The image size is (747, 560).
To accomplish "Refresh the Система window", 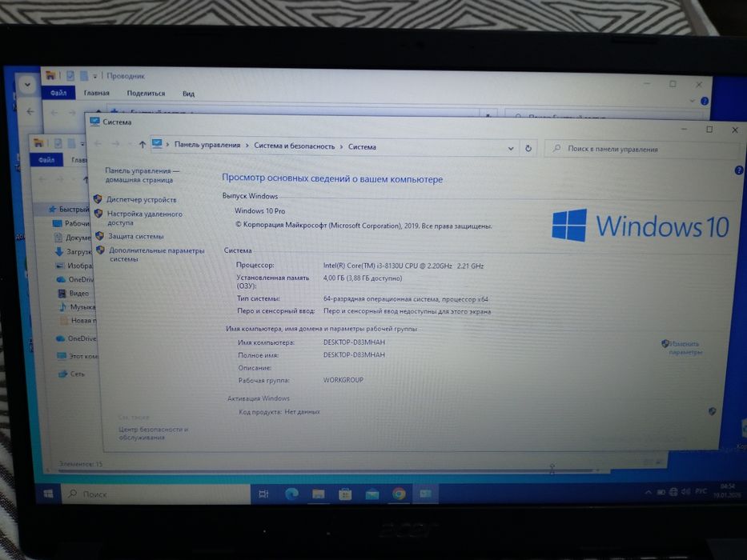I will coord(528,149).
